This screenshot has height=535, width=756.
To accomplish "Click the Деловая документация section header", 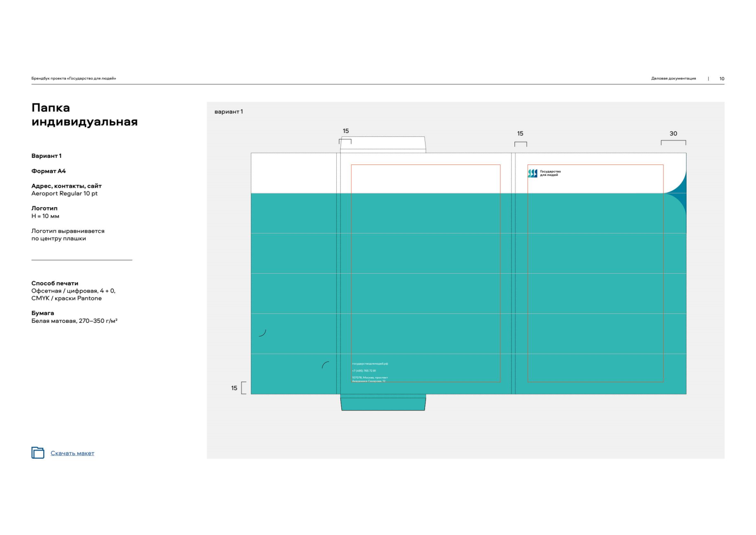I will point(673,78).
